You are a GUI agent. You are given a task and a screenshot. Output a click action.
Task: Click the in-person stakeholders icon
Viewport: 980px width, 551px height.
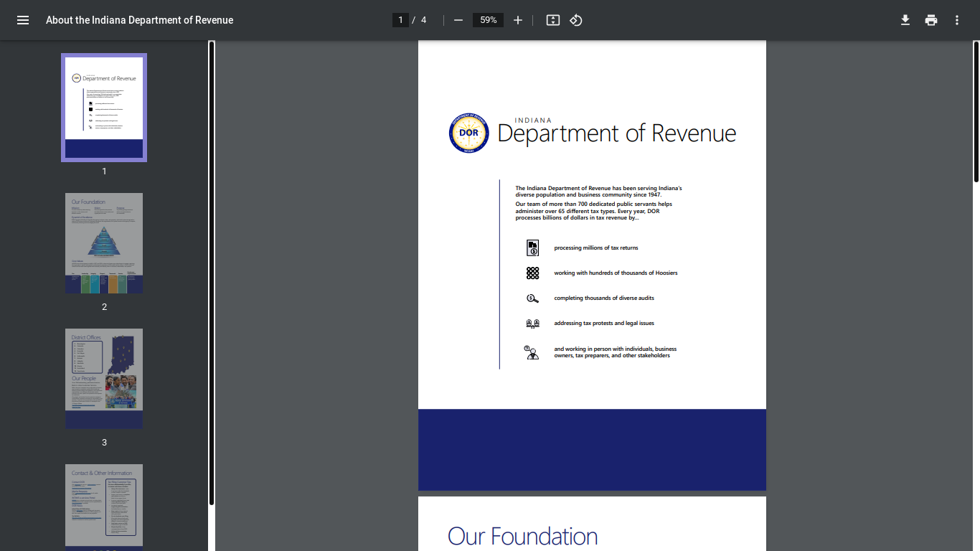pos(532,352)
